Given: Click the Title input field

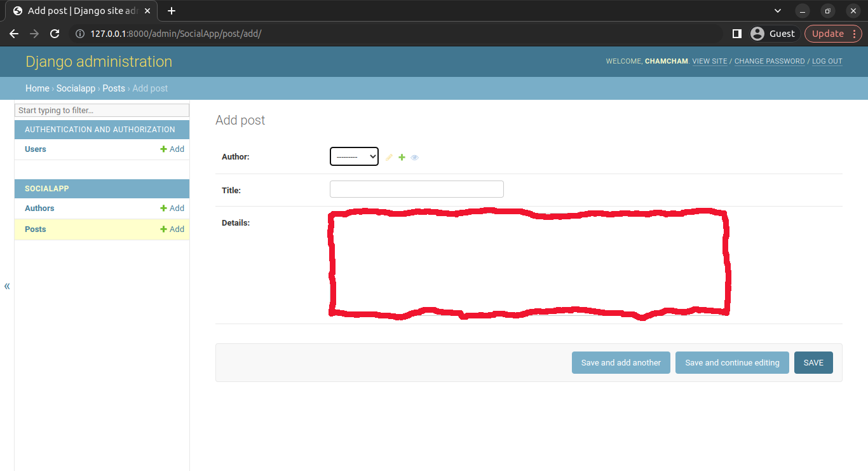Looking at the screenshot, I should click(x=416, y=189).
